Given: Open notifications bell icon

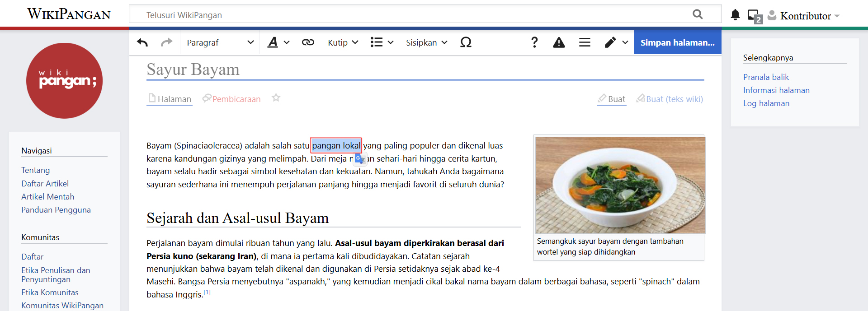Looking at the screenshot, I should tap(735, 15).
